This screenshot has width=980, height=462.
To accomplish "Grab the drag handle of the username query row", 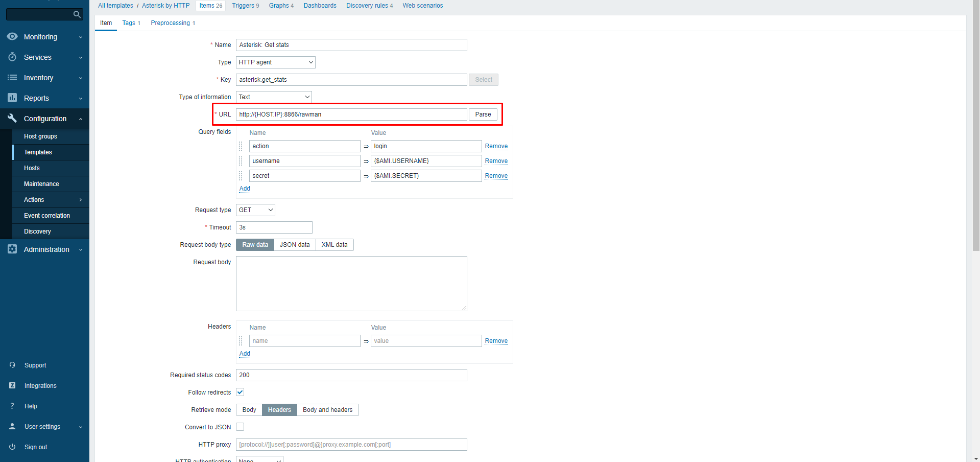I will [241, 161].
